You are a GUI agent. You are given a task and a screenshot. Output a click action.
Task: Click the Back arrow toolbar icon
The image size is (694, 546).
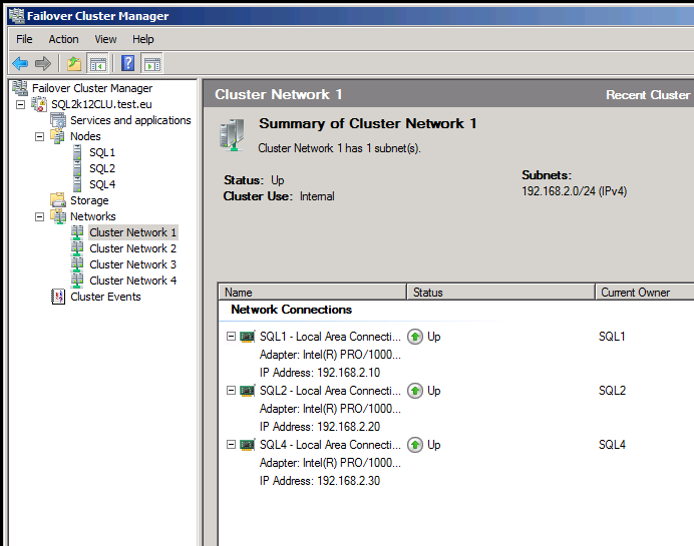point(20,64)
